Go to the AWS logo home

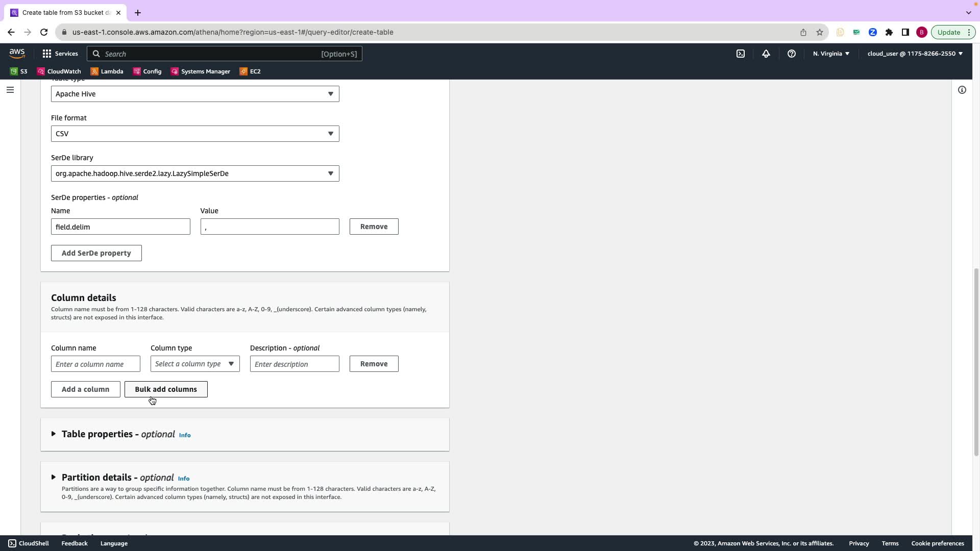point(17,54)
